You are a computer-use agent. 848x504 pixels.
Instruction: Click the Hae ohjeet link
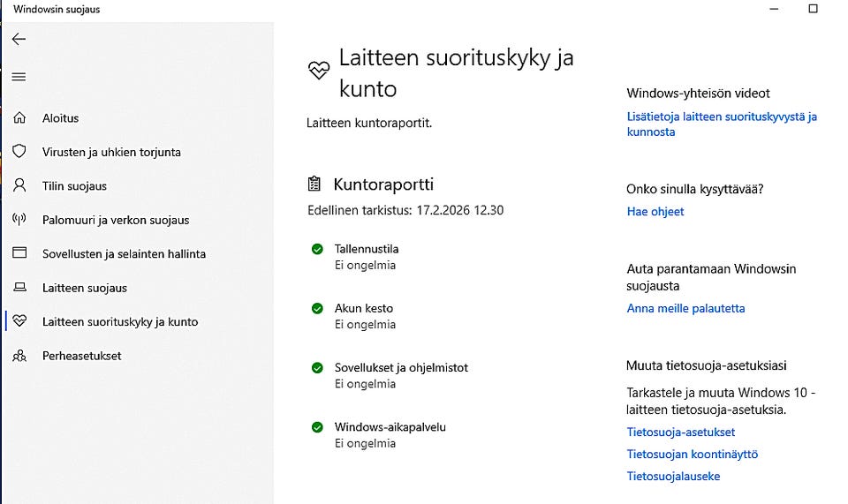655,212
